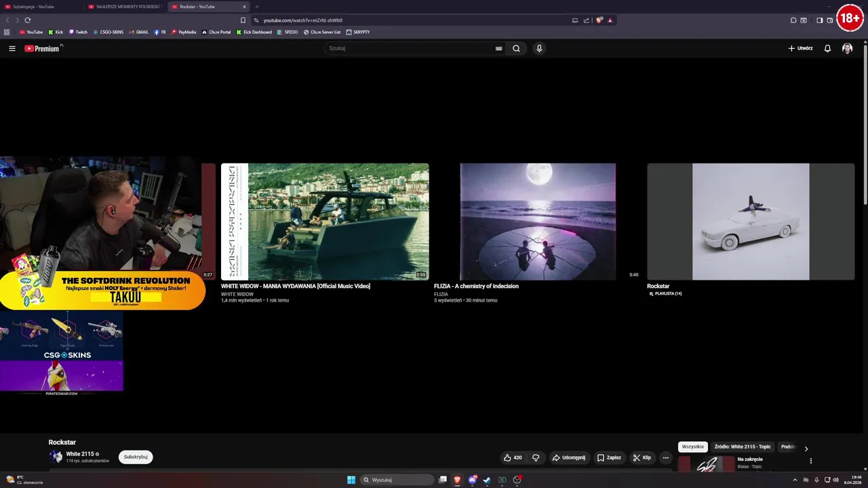Open the Twitch bookmark
Screen dimensions: 868x488
coord(78,32)
